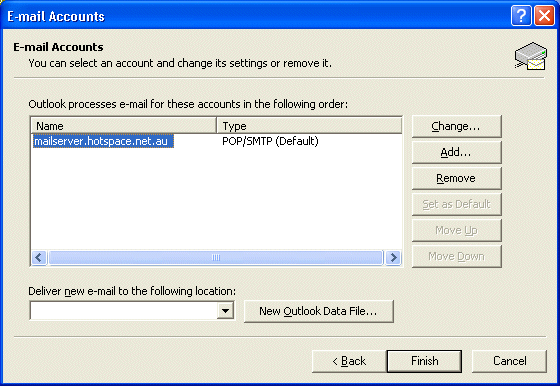Click the list's left scroll arrow
Screen dimensions: 560x386
tap(39, 257)
